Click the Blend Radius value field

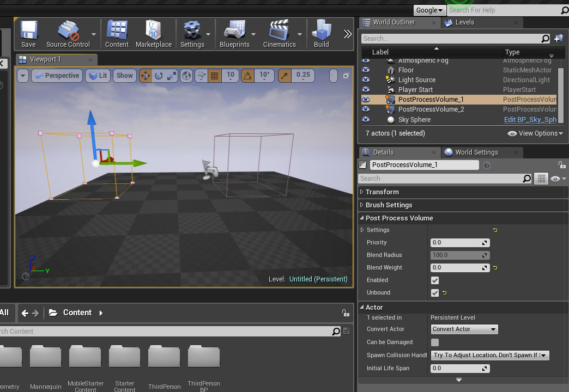[x=456, y=255]
